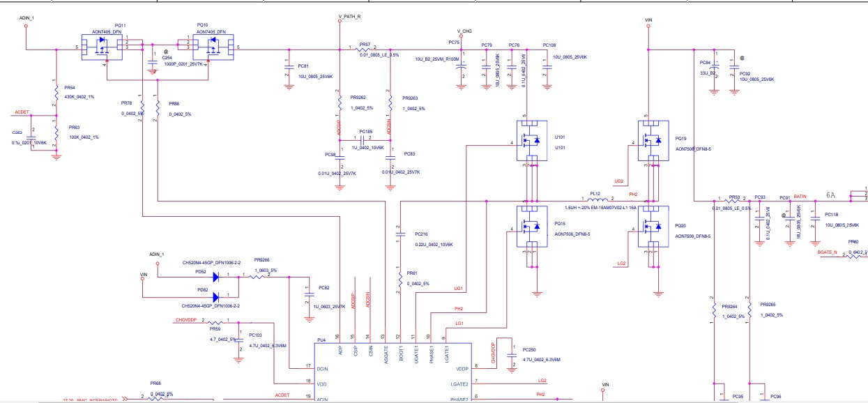Screen dimensions: 868x403
Task: Select the PC108 capacitor symbol
Action: (547, 67)
